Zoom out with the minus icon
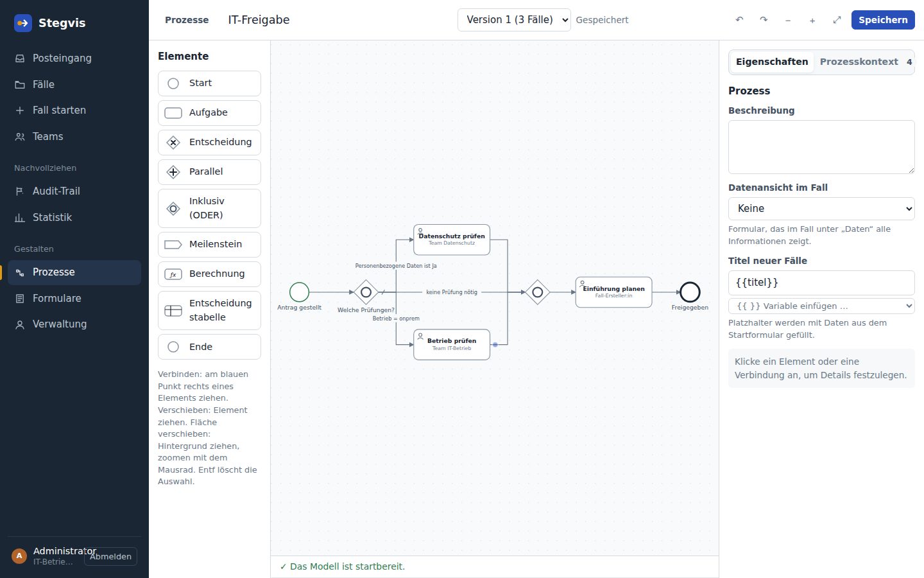924x578 pixels. (788, 20)
